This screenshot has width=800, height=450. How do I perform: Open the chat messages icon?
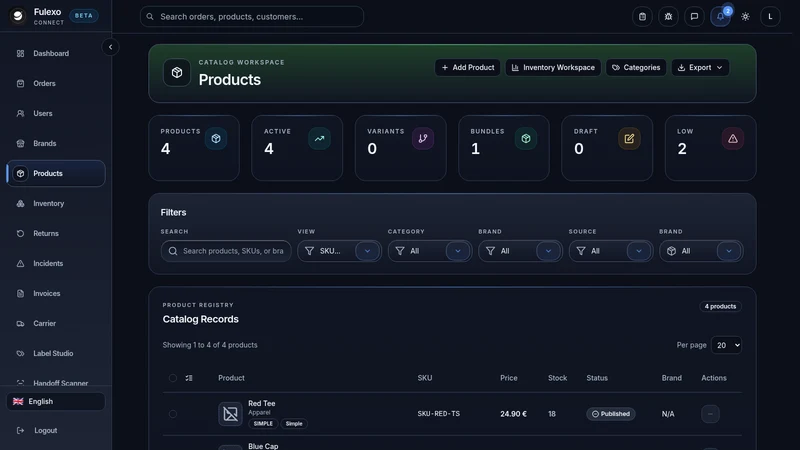(694, 16)
